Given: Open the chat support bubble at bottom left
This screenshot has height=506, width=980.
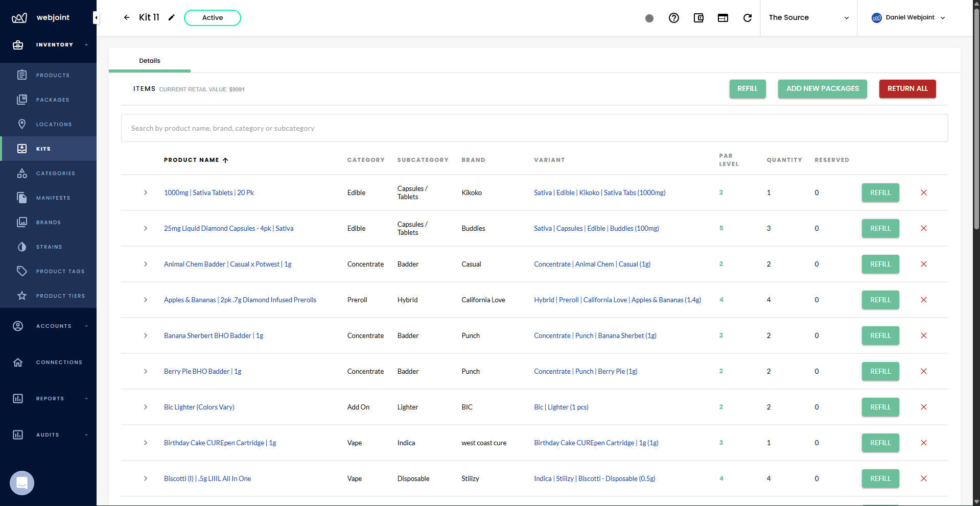Looking at the screenshot, I should coord(21,483).
